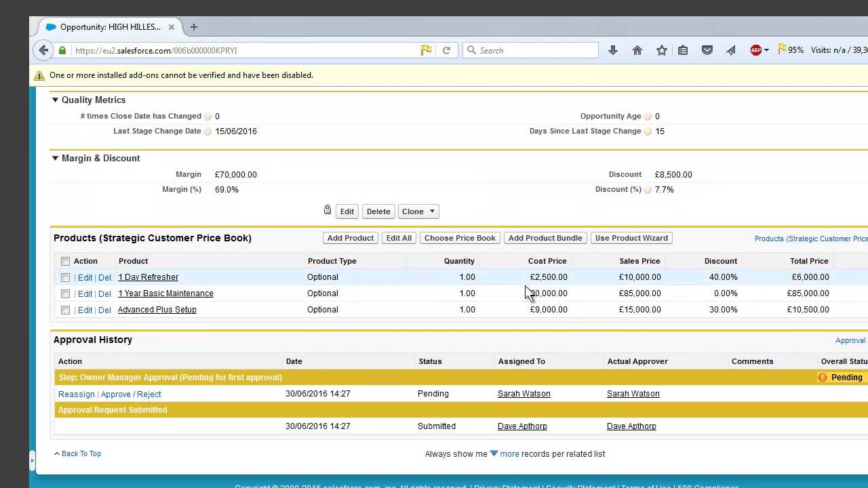This screenshot has height=488, width=868.
Task: Click the Approval Request Submitted banner
Action: pos(461,410)
